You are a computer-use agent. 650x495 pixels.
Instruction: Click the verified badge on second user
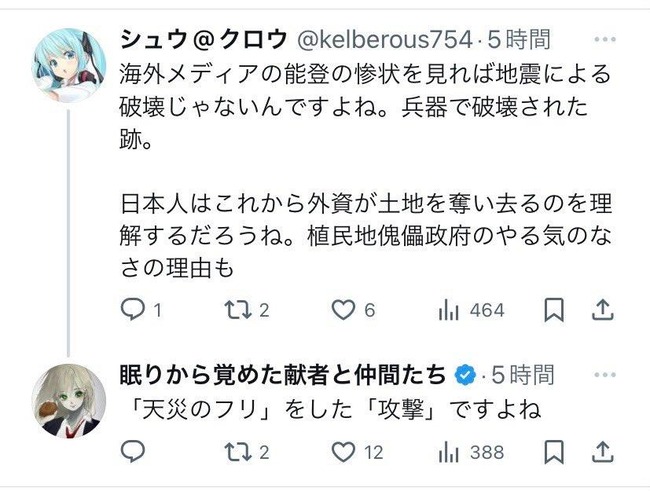tap(464, 375)
